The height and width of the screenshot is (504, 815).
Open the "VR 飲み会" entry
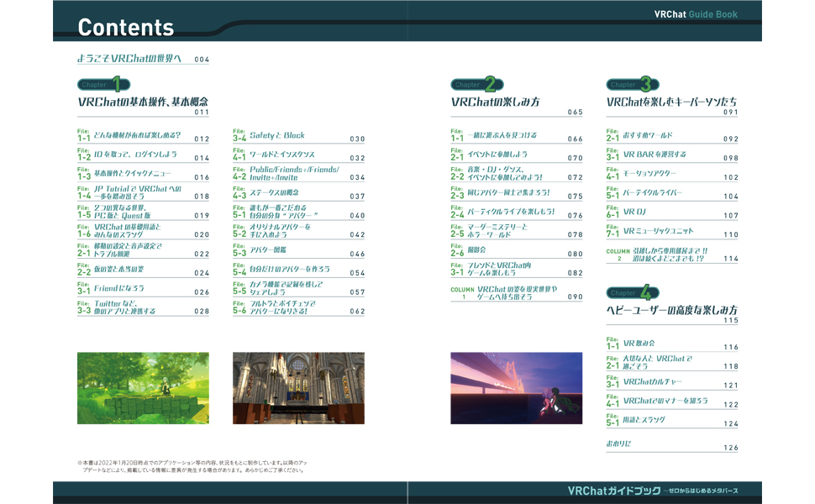[639, 344]
